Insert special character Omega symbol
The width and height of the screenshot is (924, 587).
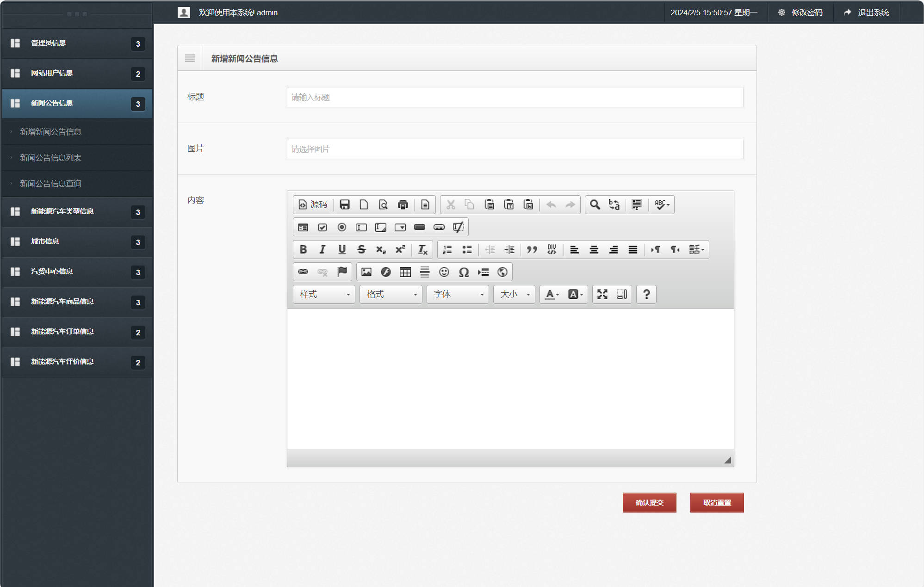(464, 272)
